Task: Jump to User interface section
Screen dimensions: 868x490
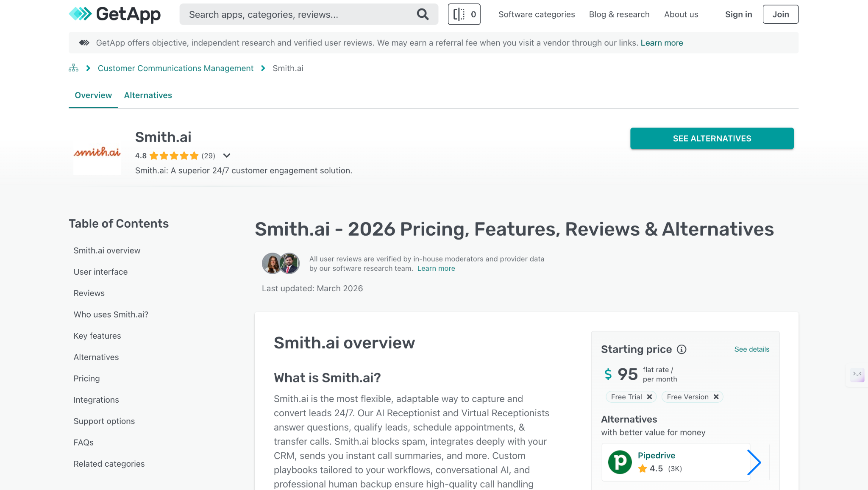Action: coord(100,272)
